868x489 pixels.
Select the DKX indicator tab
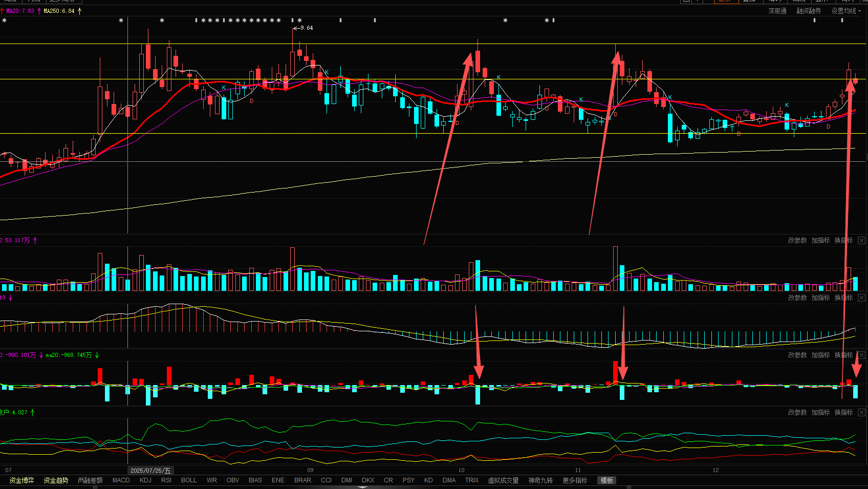point(368,480)
